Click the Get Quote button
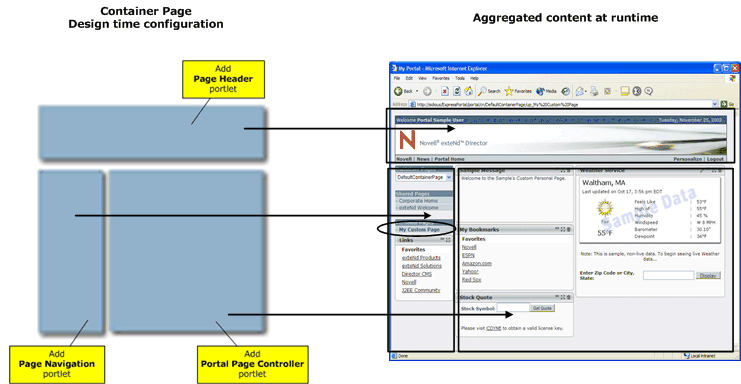The image size is (741, 384). pos(542,308)
